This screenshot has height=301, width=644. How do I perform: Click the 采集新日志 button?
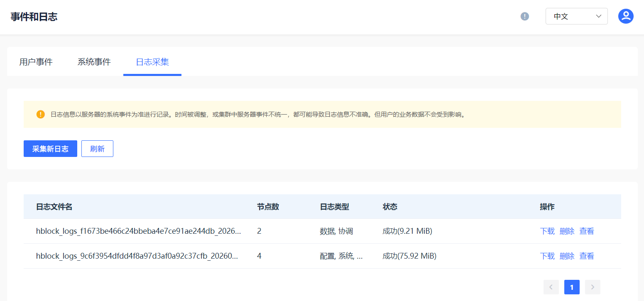tap(50, 149)
